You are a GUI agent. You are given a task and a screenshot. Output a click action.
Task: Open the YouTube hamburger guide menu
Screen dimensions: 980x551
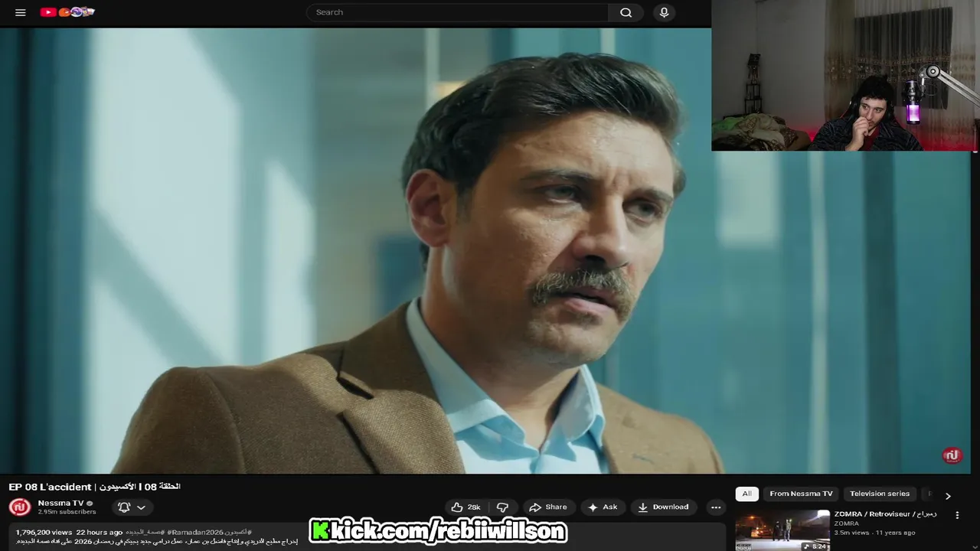21,12
